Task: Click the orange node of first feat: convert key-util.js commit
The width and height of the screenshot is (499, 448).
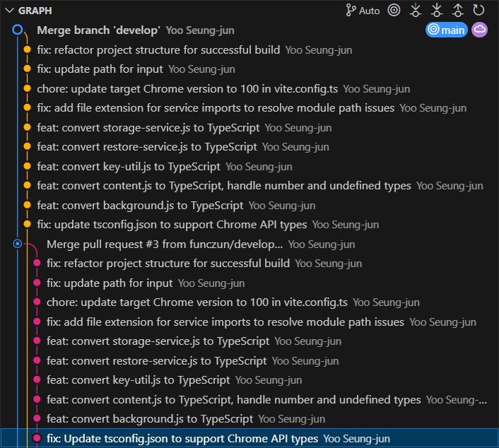Action: click(27, 166)
